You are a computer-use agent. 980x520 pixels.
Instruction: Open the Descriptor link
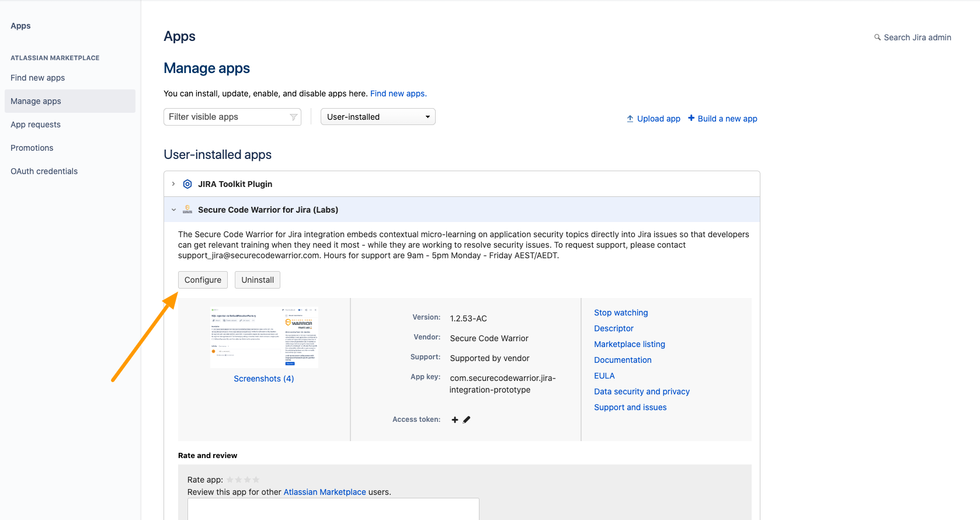point(614,328)
